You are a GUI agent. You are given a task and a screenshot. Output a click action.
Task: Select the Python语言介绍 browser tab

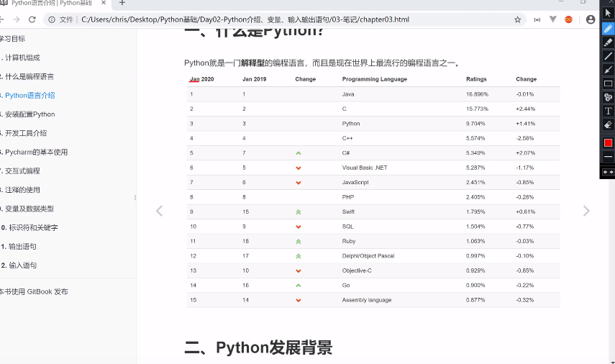tap(51, 3)
